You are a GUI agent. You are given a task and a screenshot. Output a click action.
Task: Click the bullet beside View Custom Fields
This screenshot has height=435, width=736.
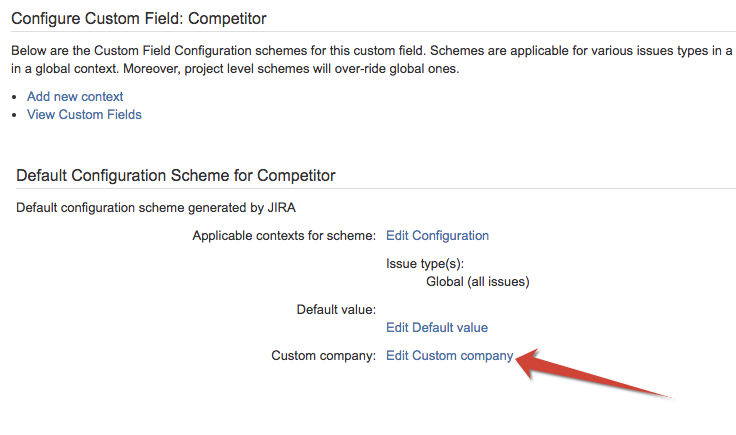coord(14,115)
